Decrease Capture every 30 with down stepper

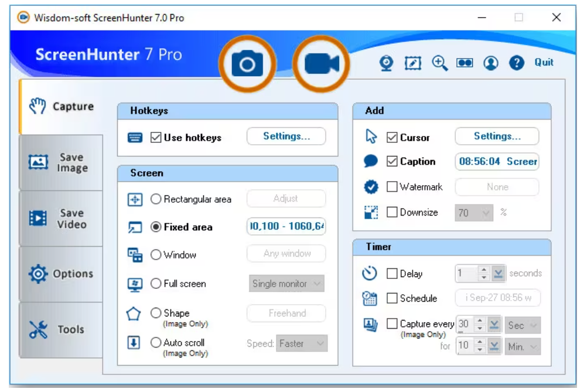click(x=480, y=328)
